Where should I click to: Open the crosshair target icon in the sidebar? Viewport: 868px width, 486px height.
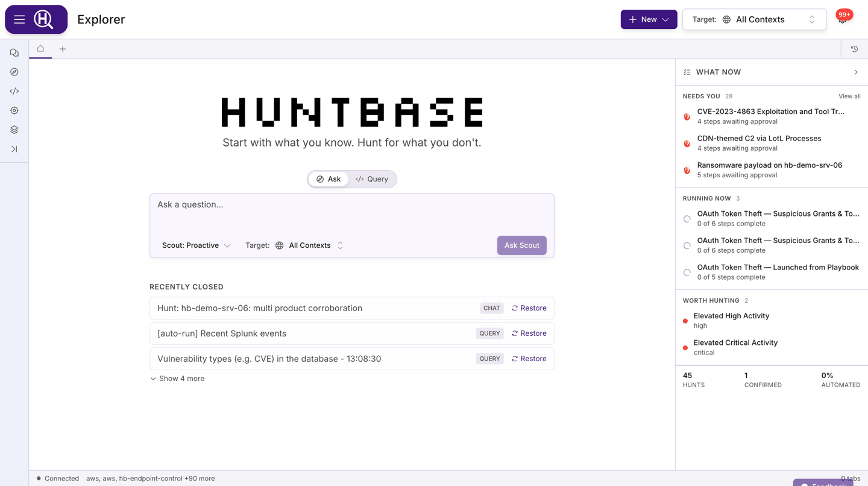click(x=14, y=110)
